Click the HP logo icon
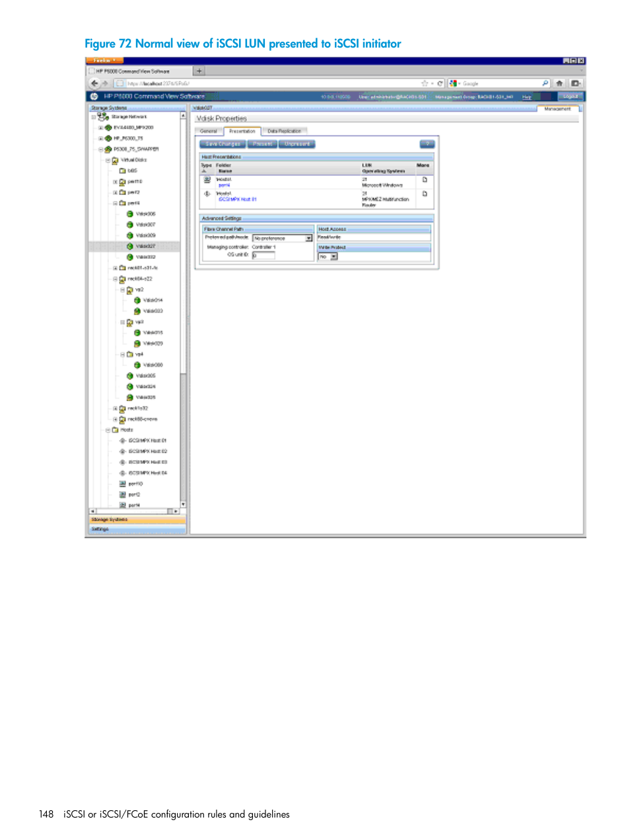630x840 pixels. pos(94,96)
